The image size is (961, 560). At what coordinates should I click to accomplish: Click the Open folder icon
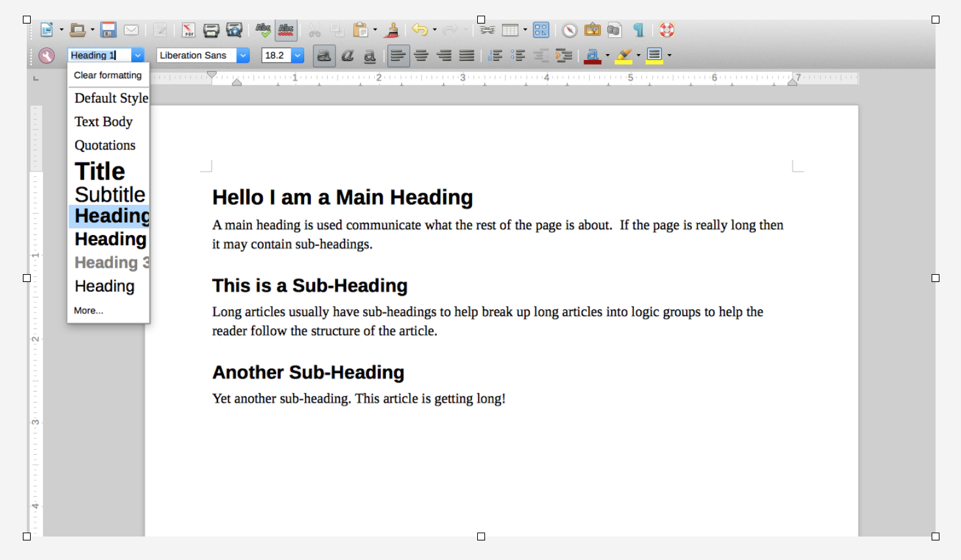(x=78, y=30)
